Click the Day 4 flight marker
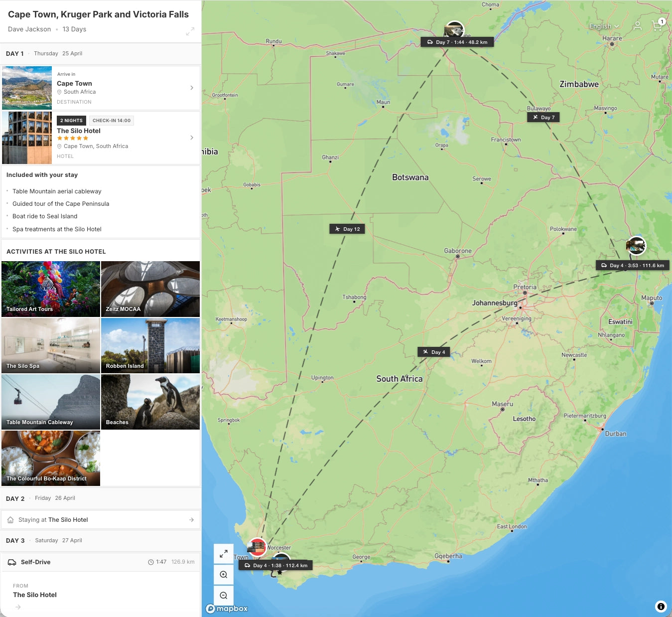672x617 pixels. coord(434,352)
